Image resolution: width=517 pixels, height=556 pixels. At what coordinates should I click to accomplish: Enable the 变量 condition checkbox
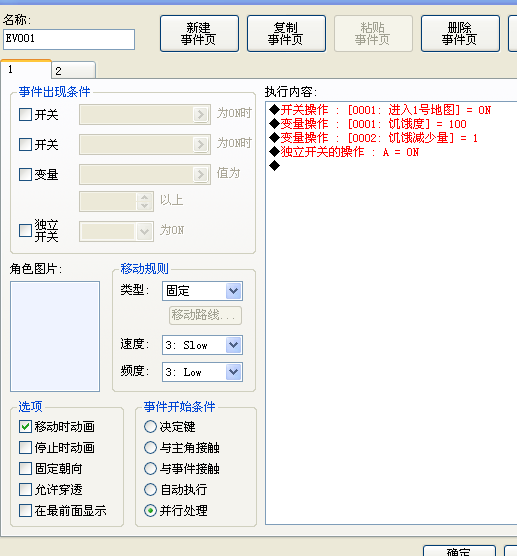click(x=25, y=174)
